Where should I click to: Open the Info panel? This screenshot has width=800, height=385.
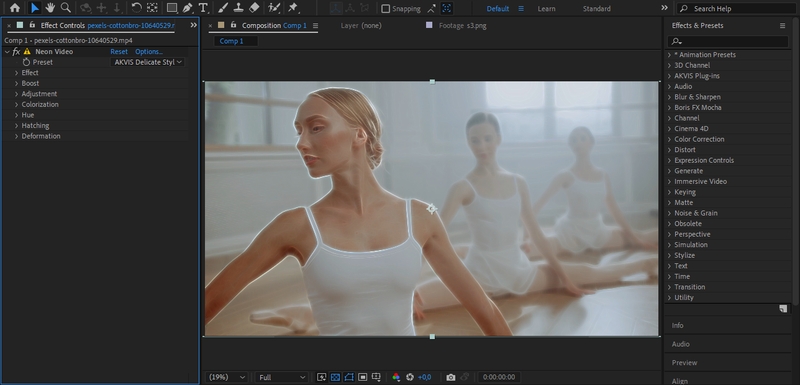[678, 325]
